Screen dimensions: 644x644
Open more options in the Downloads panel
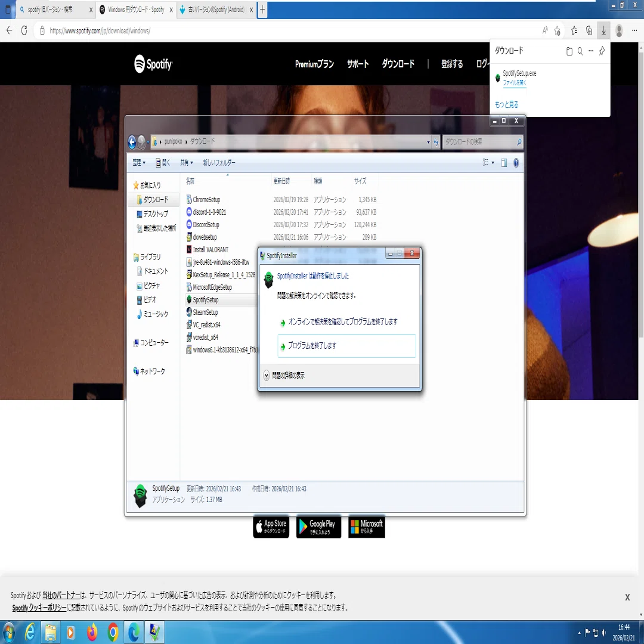[590, 51]
